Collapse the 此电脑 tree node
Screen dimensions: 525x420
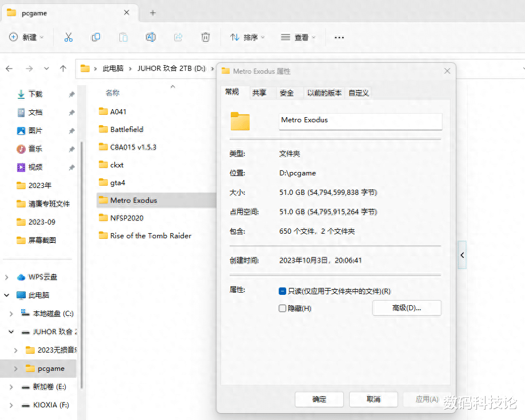click(x=7, y=295)
